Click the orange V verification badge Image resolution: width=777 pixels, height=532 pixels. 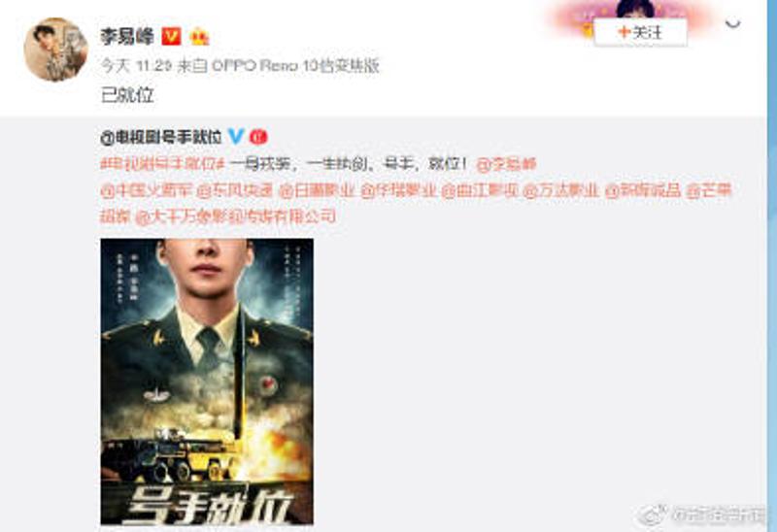[x=172, y=36]
